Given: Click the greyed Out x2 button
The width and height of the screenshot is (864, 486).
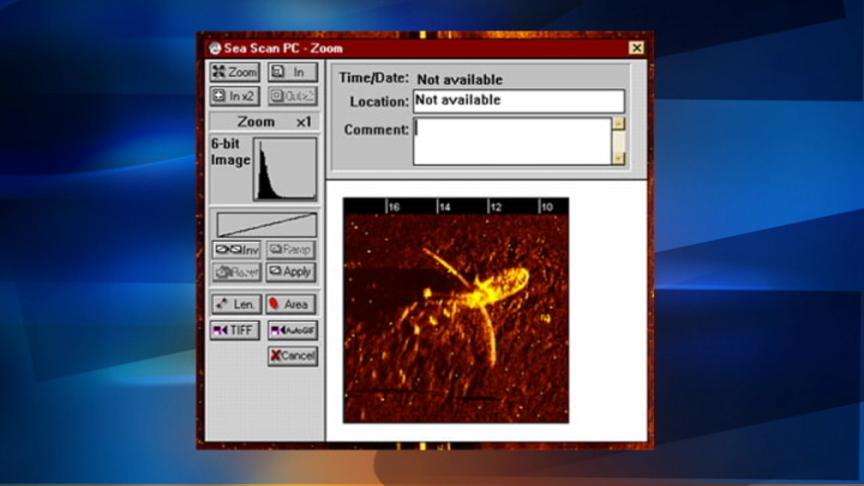Looking at the screenshot, I should pyautogui.click(x=293, y=96).
